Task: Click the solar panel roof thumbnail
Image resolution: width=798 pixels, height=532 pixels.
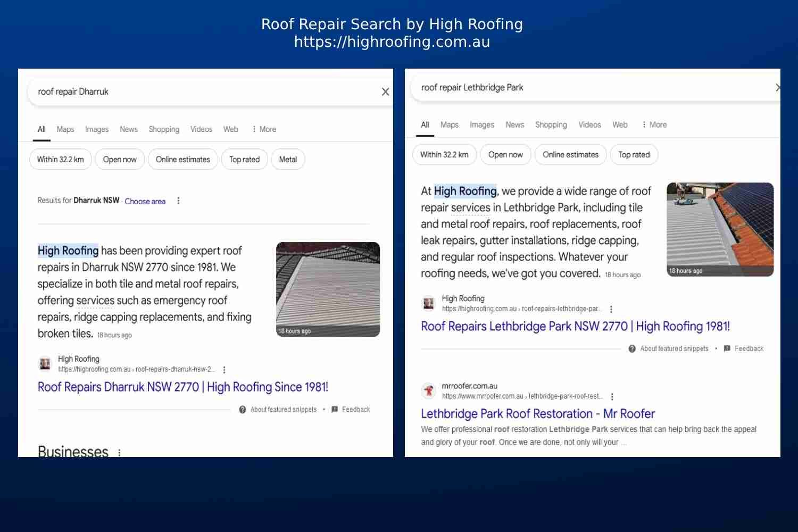Action: pyautogui.click(x=720, y=229)
